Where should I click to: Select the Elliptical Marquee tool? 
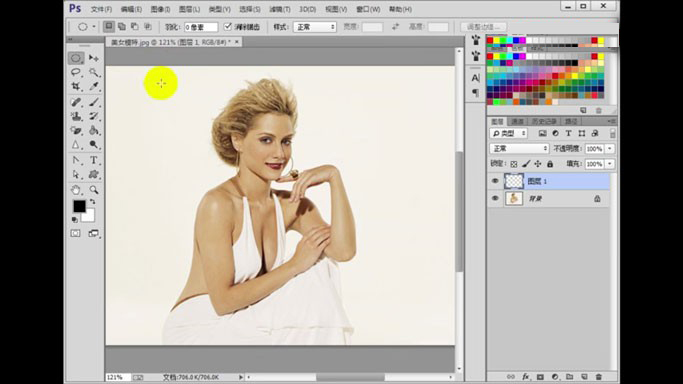[x=76, y=58]
